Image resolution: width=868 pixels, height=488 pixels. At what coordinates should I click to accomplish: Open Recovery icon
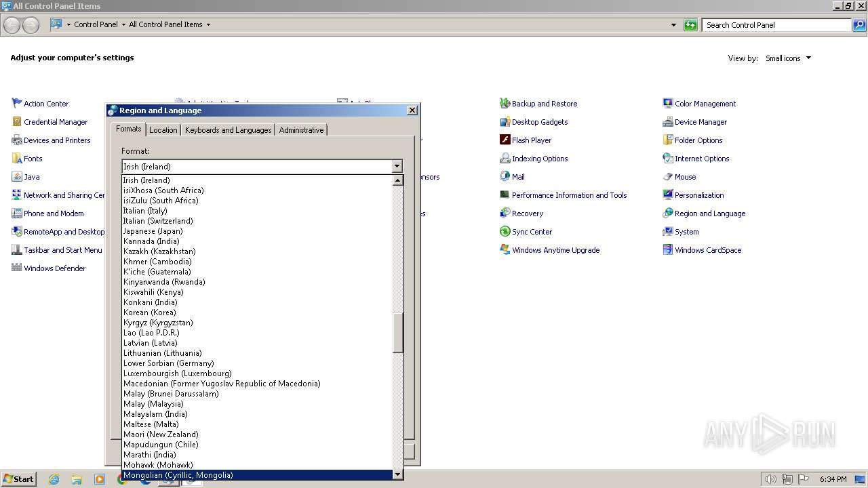click(x=505, y=213)
